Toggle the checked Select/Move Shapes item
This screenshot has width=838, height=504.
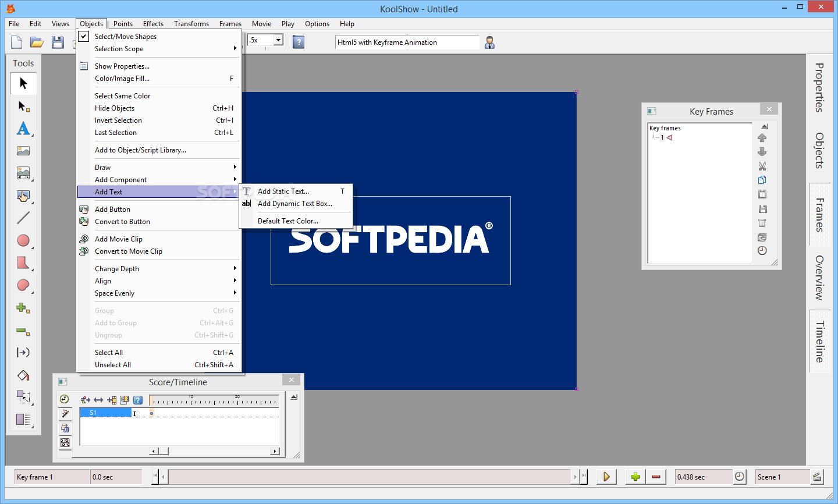point(159,36)
